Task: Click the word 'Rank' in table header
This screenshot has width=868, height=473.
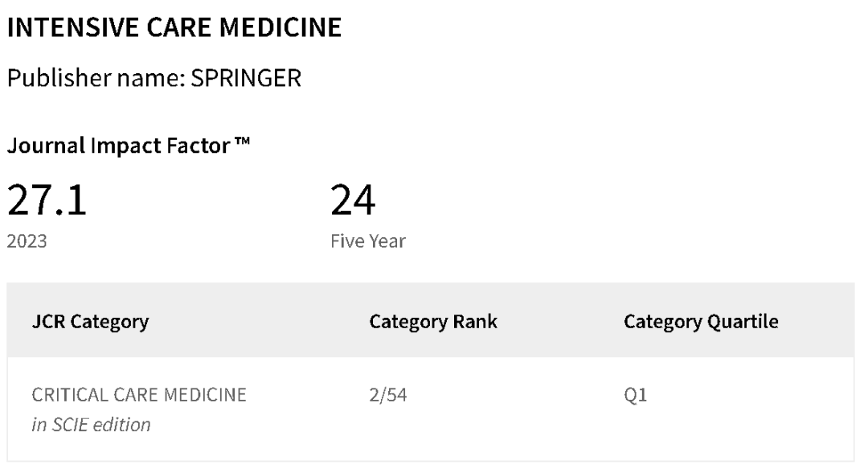Action: tap(479, 322)
